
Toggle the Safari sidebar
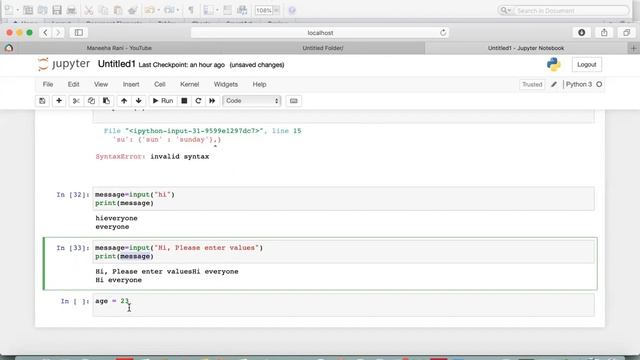(78, 33)
